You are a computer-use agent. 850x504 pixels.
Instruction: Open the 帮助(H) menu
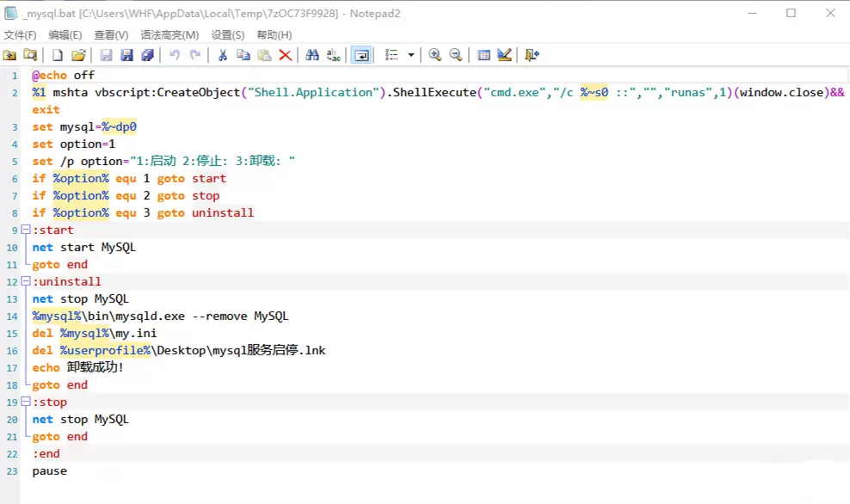274,34
